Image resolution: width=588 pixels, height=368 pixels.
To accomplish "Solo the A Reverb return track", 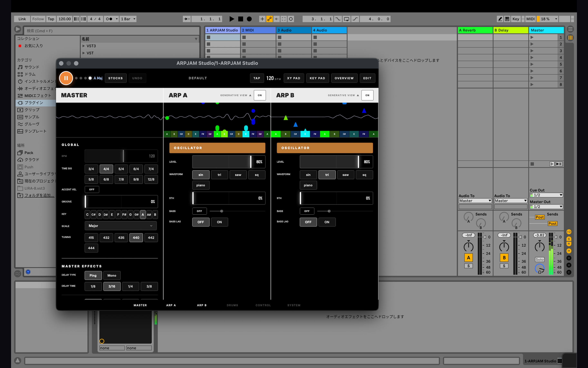I will (x=468, y=266).
